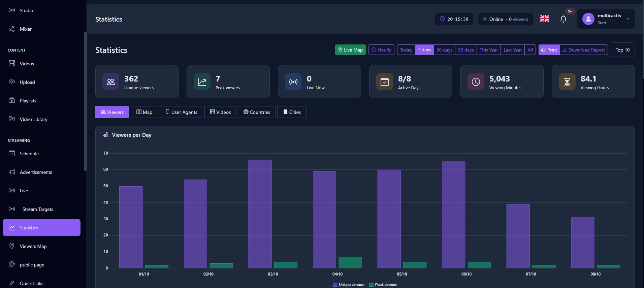Click the sidebar vertical scrollbar

click(85, 101)
